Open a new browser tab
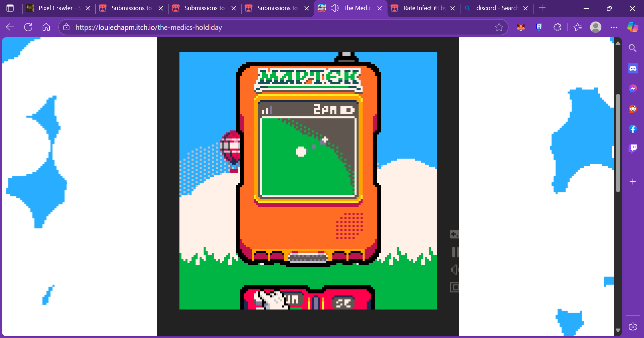 542,8
